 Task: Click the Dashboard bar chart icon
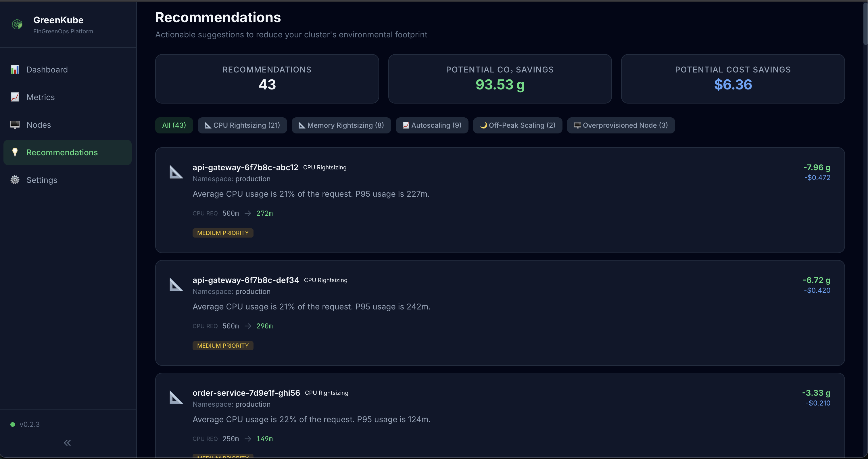click(x=15, y=70)
